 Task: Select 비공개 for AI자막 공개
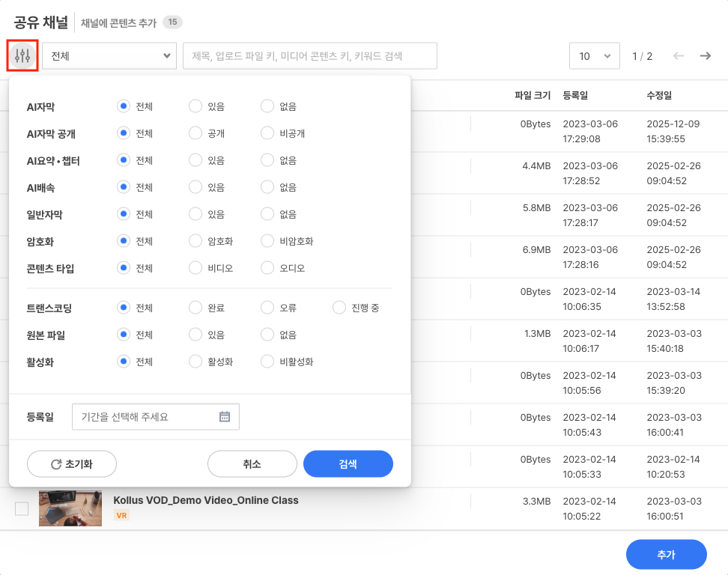267,133
